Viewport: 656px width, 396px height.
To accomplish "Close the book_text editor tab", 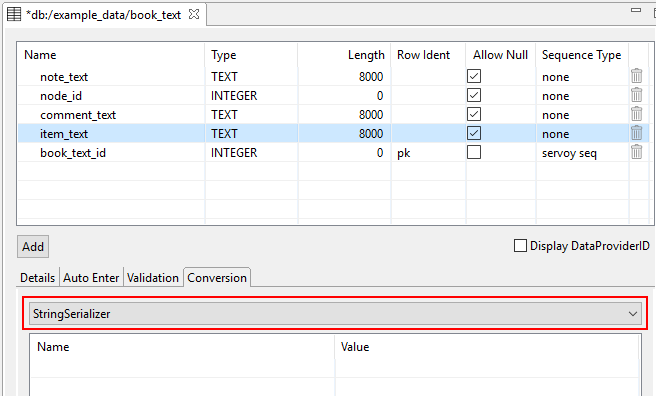I will 194,15.
